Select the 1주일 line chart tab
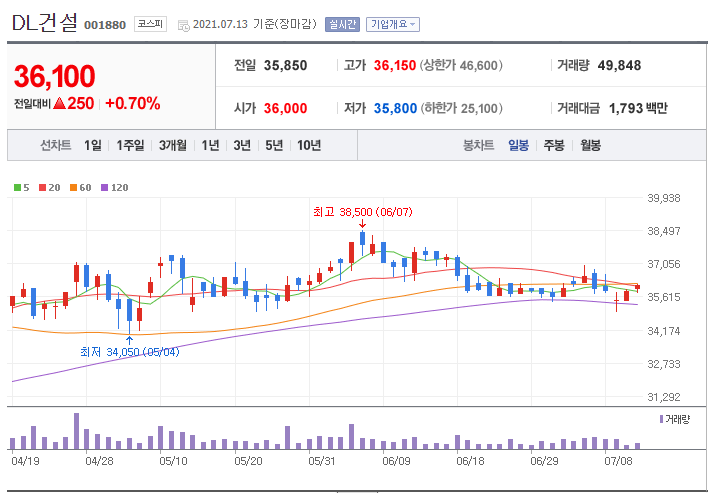The width and height of the screenshot is (708, 493). point(130,145)
